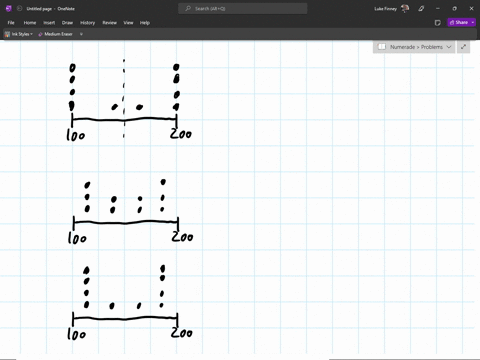Click the Luke Finney account name
Screen dimensions: 480x360
(385, 9)
